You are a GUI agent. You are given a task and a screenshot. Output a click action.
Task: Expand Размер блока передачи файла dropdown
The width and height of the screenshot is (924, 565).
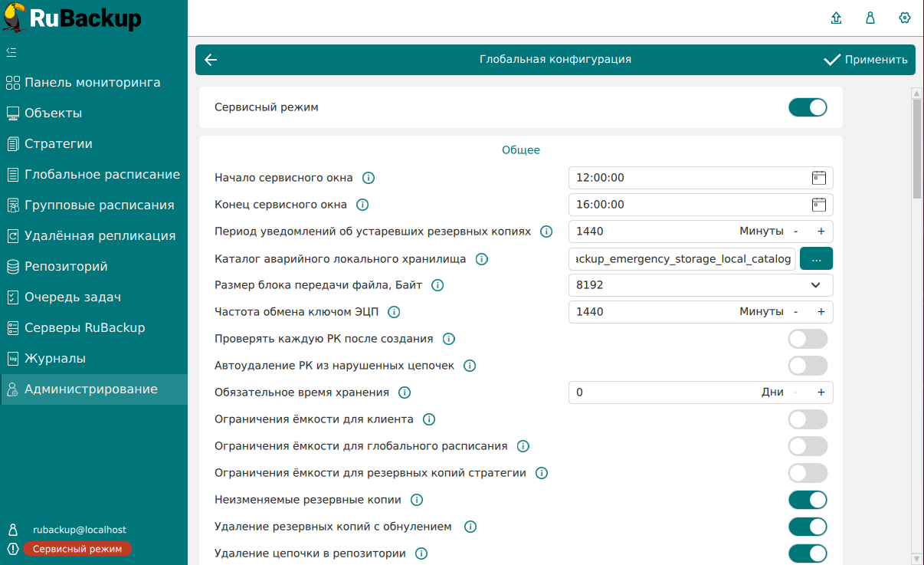pos(814,285)
